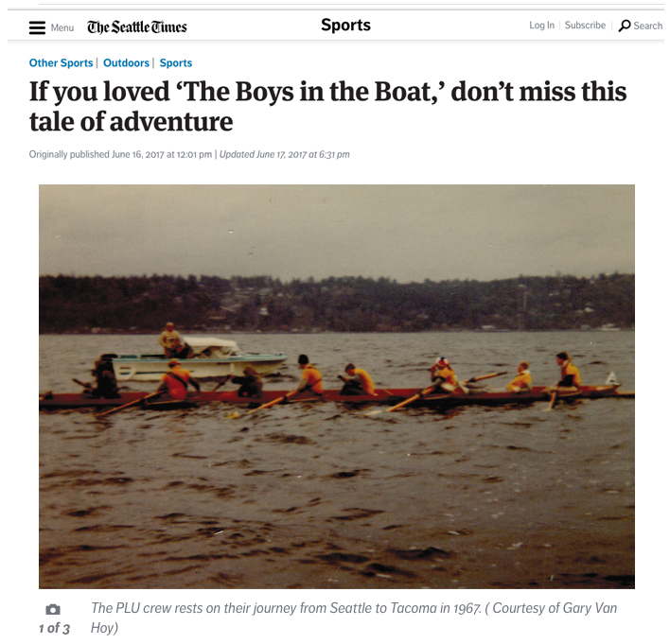Click the Seattle Times logo
The image size is (670, 644).
(x=137, y=27)
